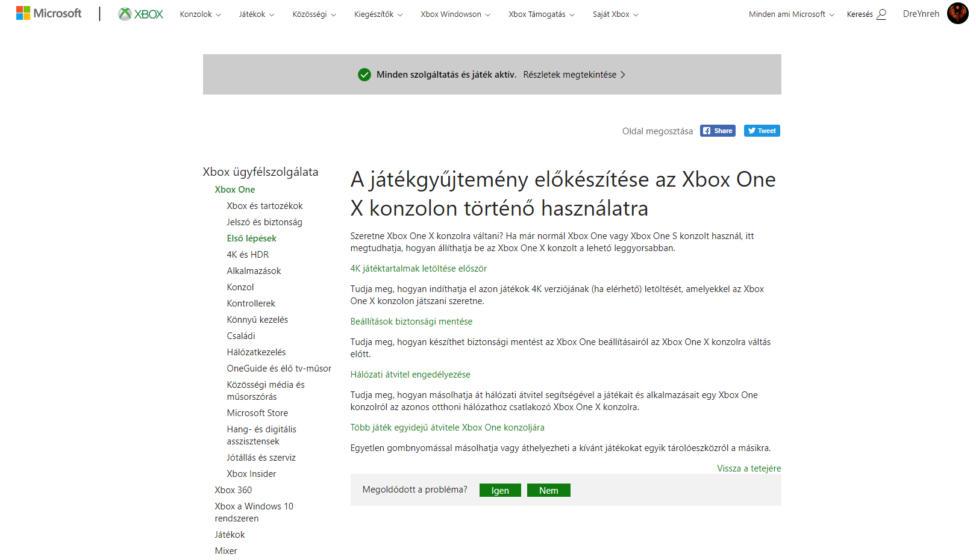This screenshot has height=560, width=976.
Task: Click 'Xbox ügyfélszolgálata' sidebar heading
Action: click(261, 172)
